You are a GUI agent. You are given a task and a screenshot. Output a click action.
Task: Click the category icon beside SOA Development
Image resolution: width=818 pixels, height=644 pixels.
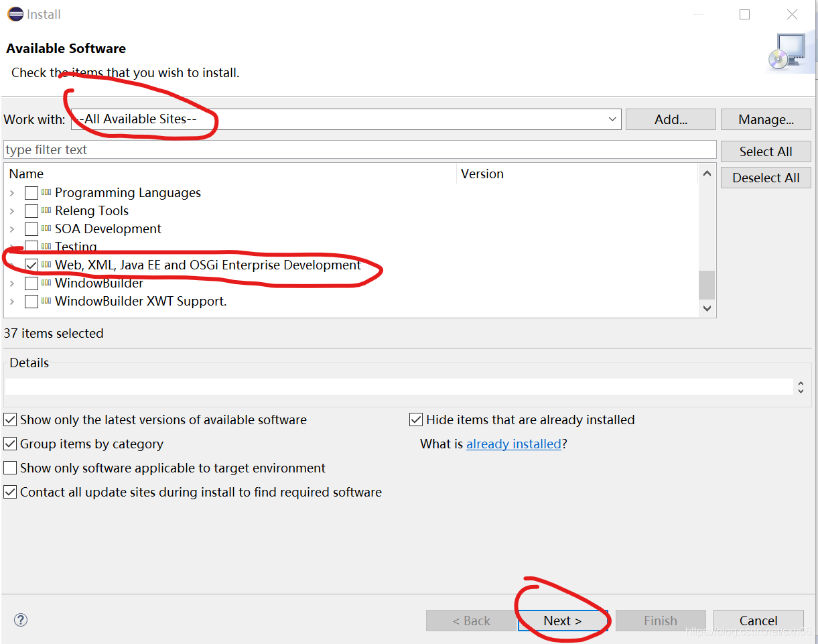point(46,229)
